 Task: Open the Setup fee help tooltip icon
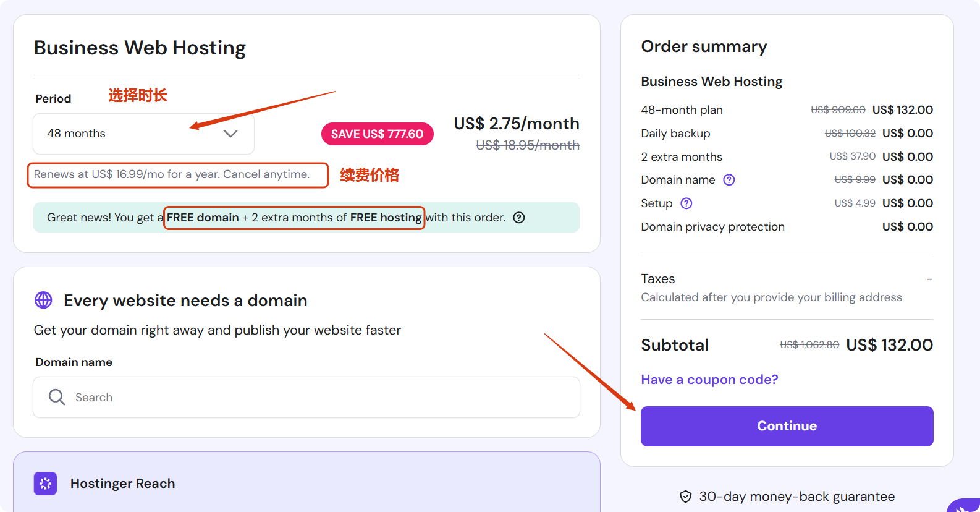point(686,203)
